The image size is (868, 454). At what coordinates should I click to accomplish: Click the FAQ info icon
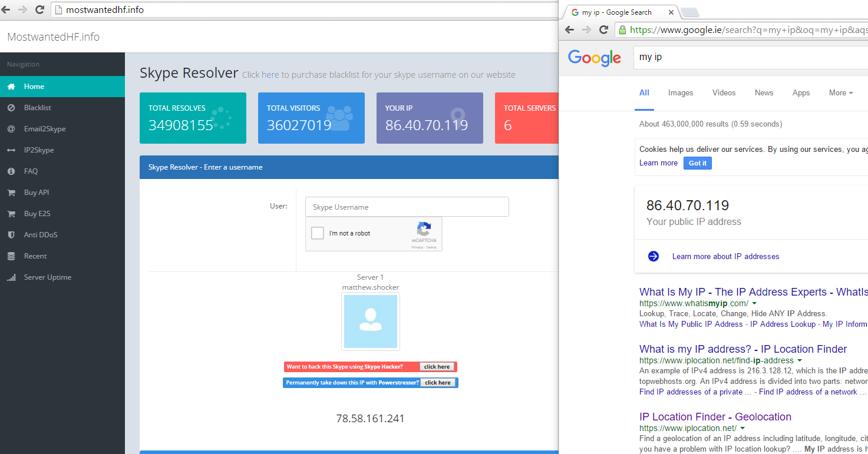(11, 171)
